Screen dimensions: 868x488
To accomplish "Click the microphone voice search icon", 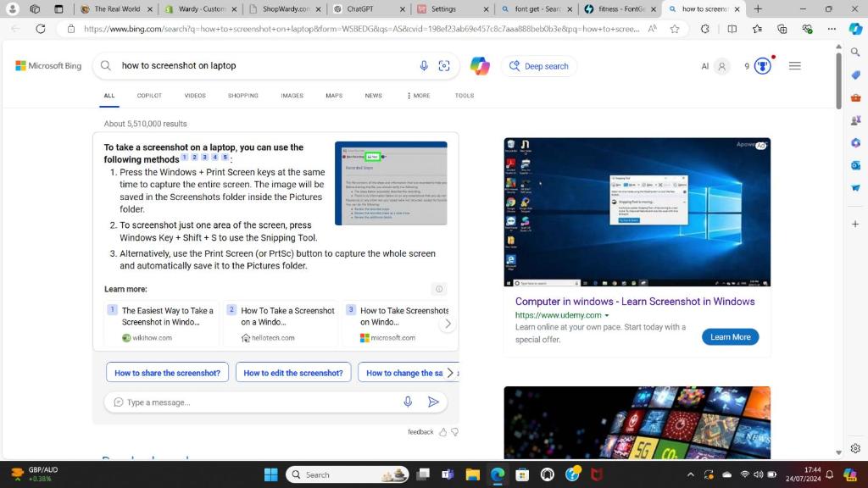I will click(x=424, y=66).
